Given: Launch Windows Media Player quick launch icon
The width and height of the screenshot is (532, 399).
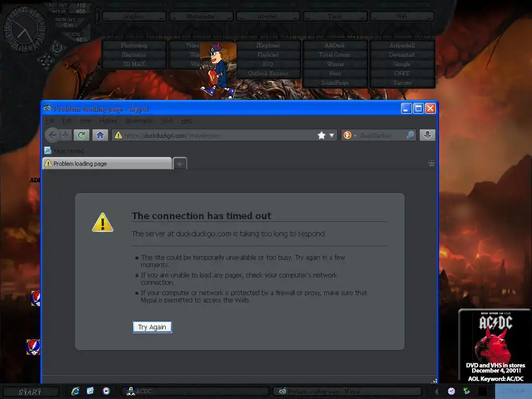Looking at the screenshot, I should coord(106,391).
